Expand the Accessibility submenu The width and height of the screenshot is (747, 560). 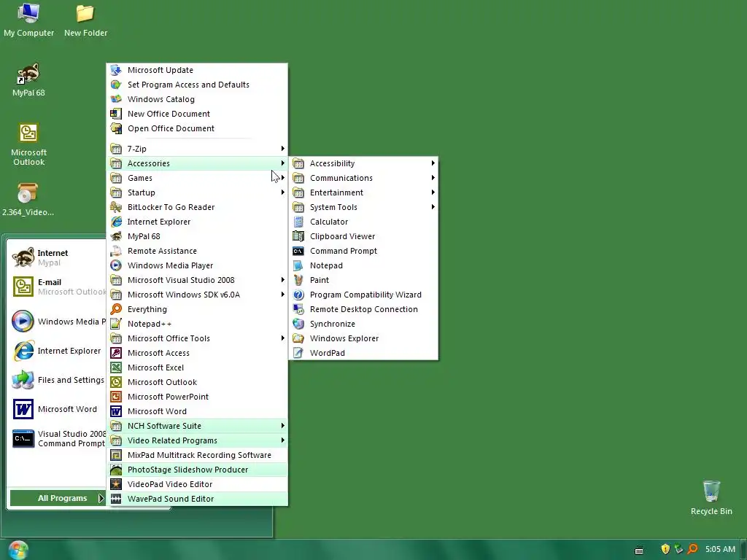363,163
